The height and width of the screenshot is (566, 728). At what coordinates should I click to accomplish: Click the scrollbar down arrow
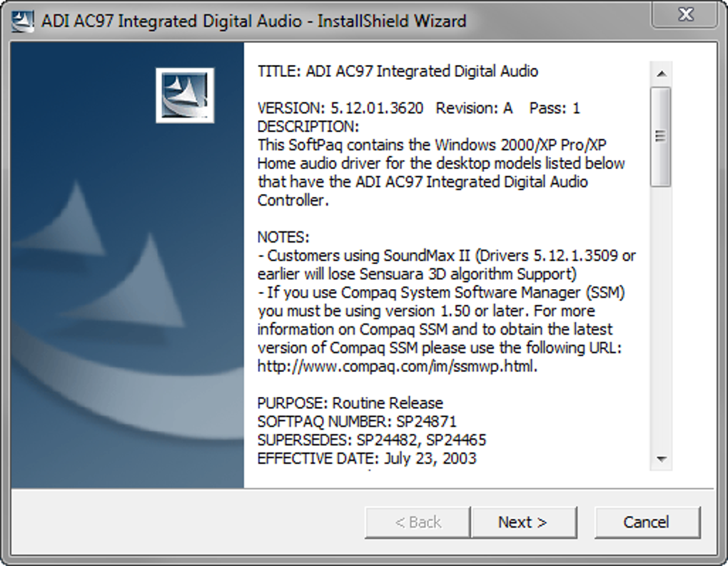tap(662, 459)
